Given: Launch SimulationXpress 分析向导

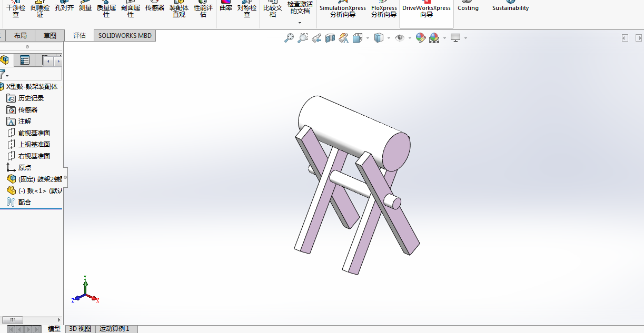Looking at the screenshot, I should pos(343,9).
